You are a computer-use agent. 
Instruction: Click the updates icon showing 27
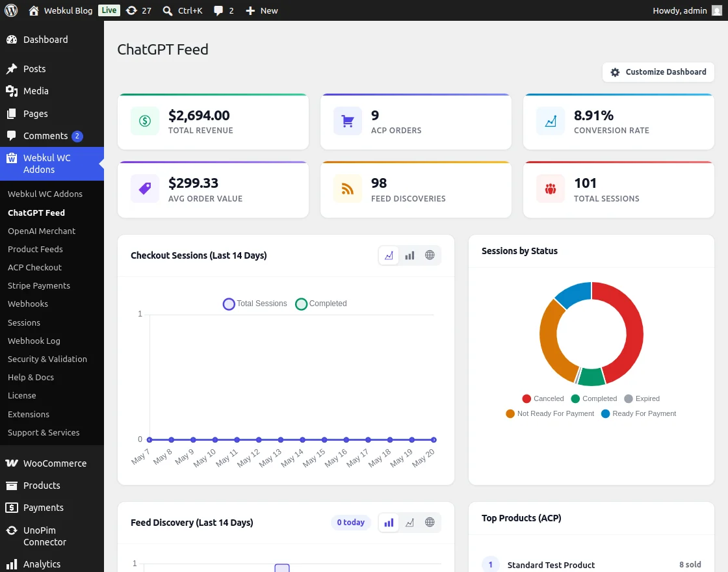132,10
